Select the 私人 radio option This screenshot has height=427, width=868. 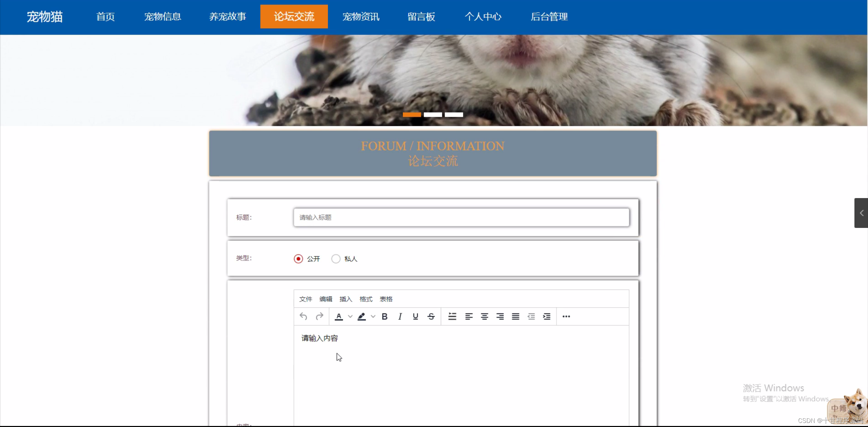(336, 259)
